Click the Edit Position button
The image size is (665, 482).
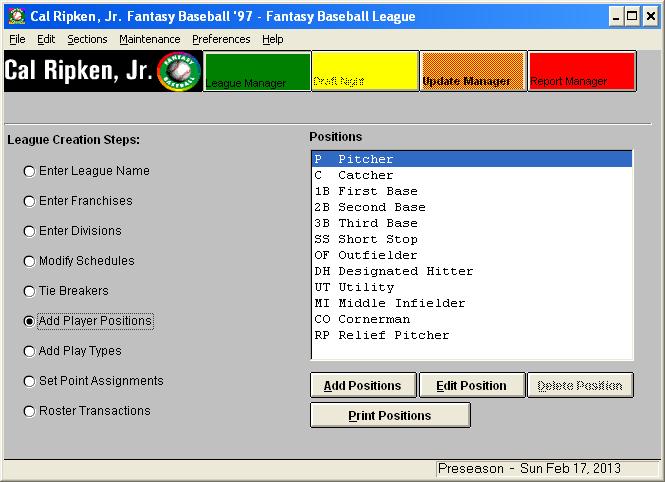pyautogui.click(x=472, y=385)
